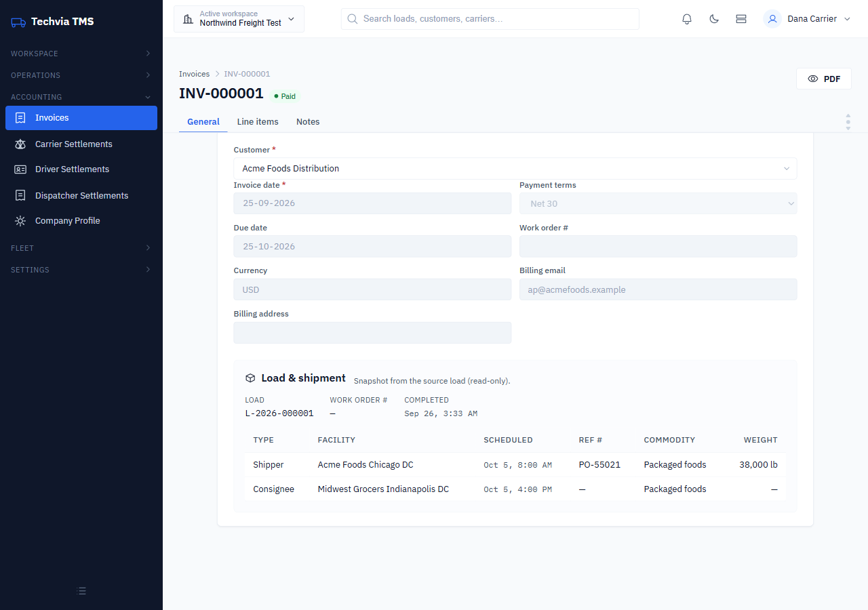Open Driver Settlements page
Viewport: 868px width, 610px height.
tap(81, 169)
